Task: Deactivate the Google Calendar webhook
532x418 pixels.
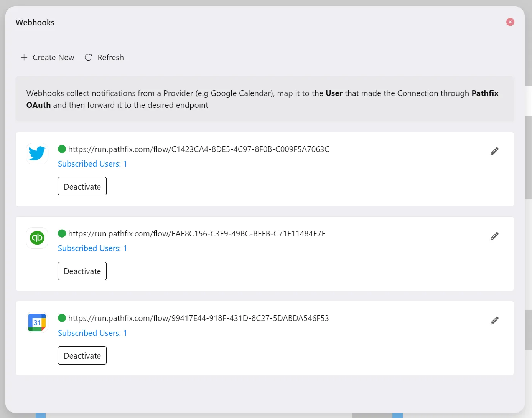Action: [82, 355]
